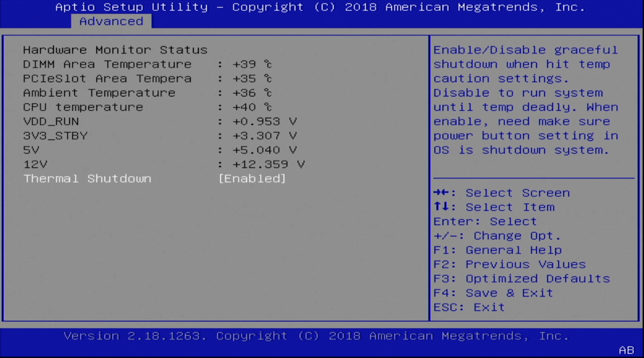
Task: Click the VDD_RUN value +0.953 V
Action: [265, 122]
